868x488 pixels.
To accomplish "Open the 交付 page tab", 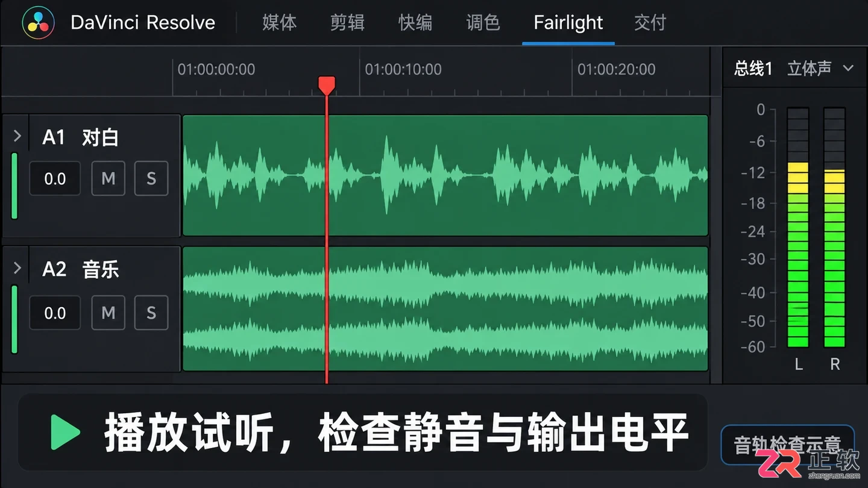I will click(x=650, y=23).
